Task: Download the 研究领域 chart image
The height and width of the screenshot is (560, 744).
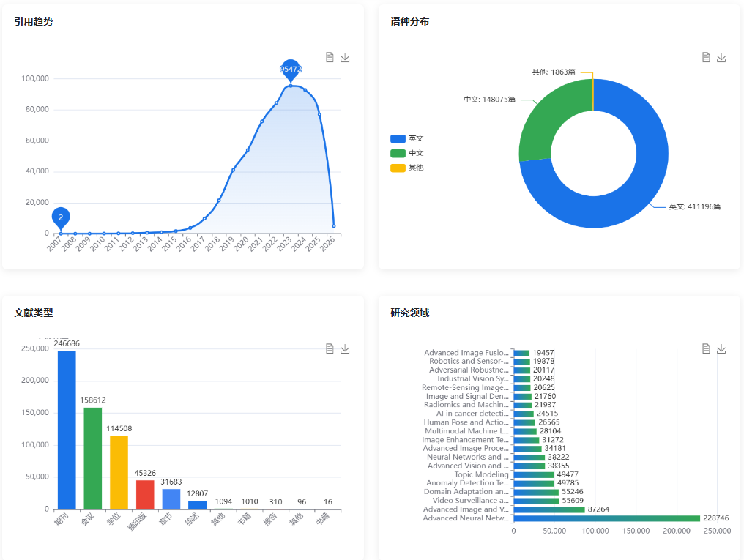Action: pos(721,349)
